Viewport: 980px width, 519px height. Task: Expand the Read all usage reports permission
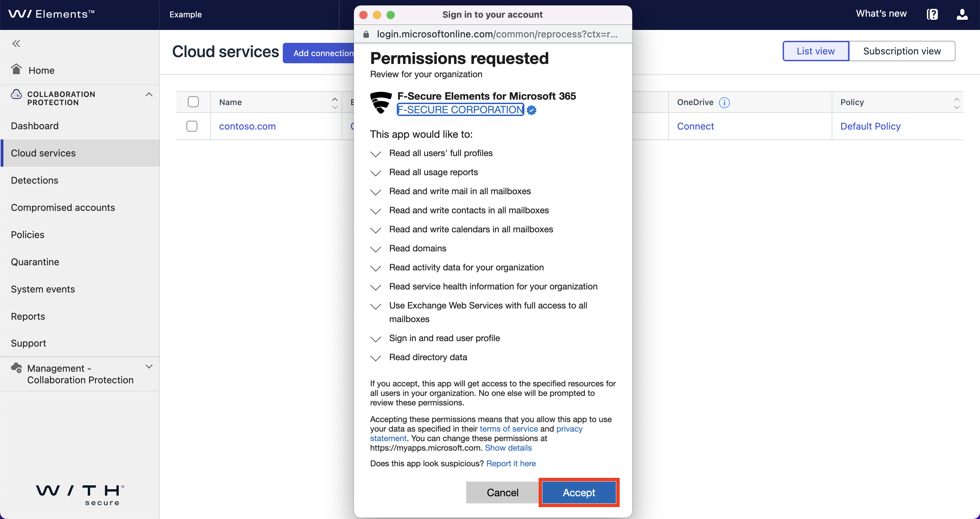click(375, 173)
